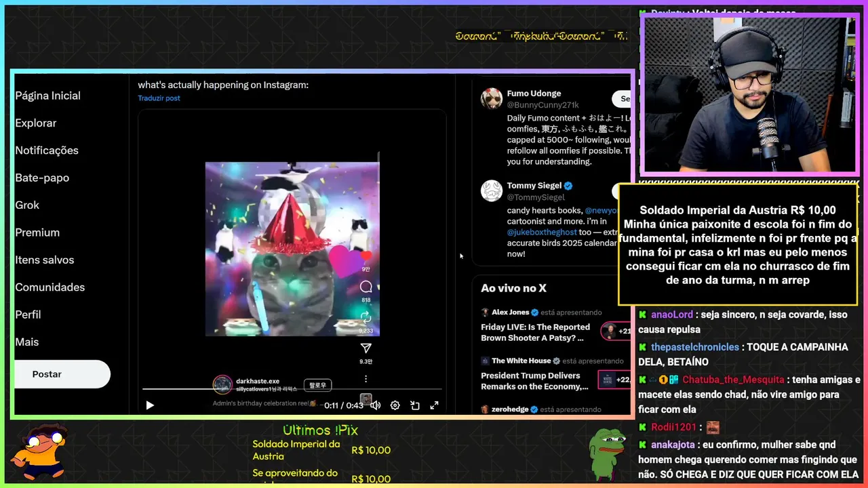Open the President Trump Delivers Remarks broadcast
The height and width of the screenshot is (488, 868).
(535, 381)
